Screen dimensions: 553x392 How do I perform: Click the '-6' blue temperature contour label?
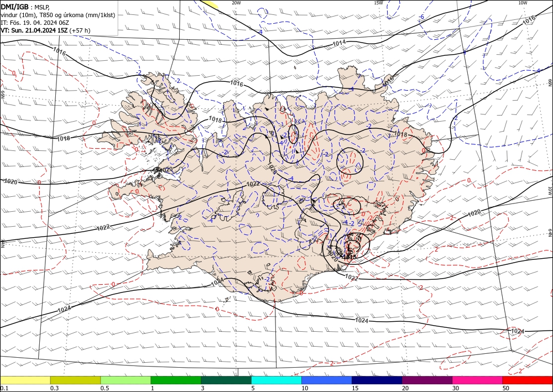click(421, 17)
